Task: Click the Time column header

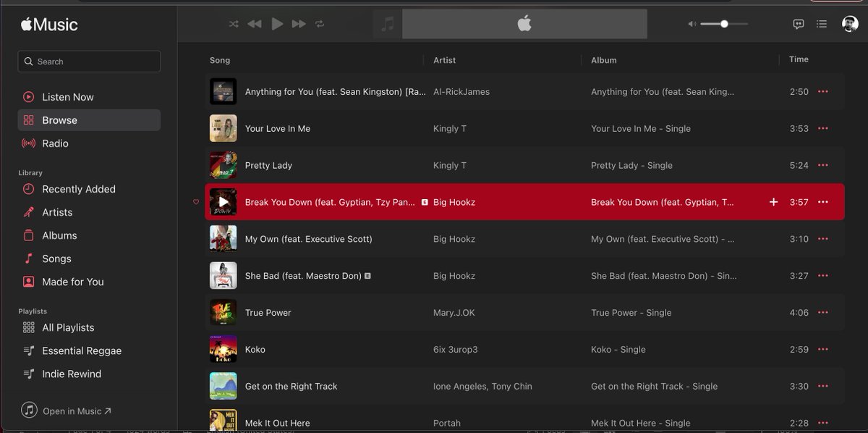Action: [799, 59]
